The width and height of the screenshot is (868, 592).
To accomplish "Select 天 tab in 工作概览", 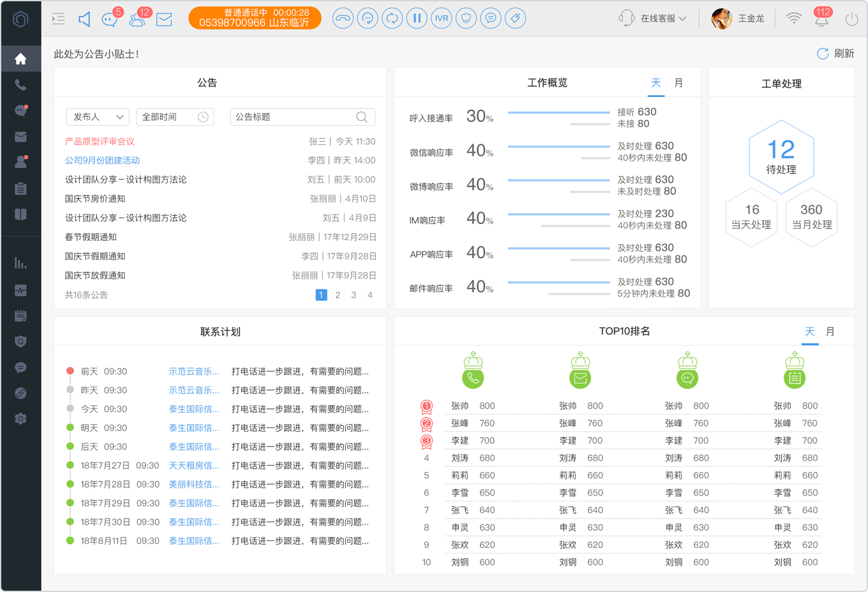I will (x=655, y=83).
